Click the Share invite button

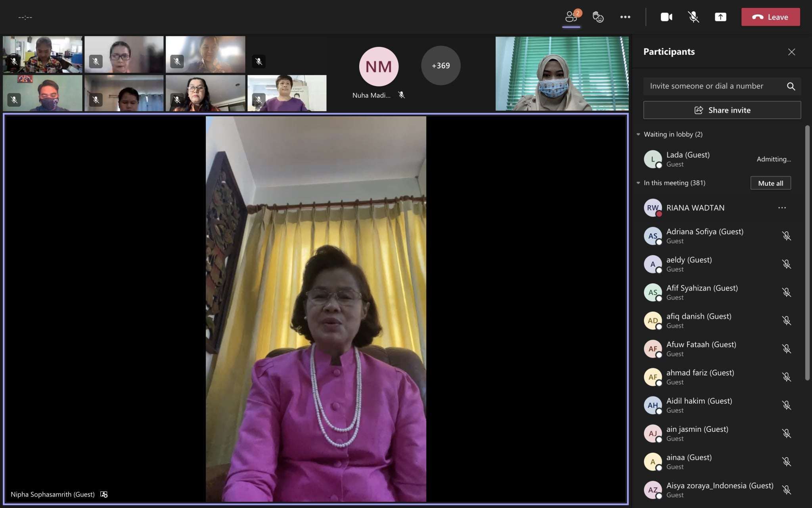pyautogui.click(x=722, y=110)
